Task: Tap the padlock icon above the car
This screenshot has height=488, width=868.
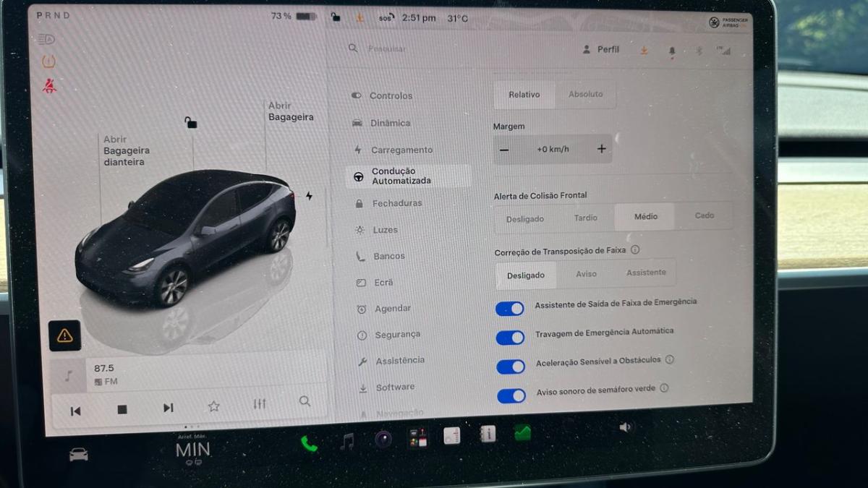Action: click(x=190, y=122)
